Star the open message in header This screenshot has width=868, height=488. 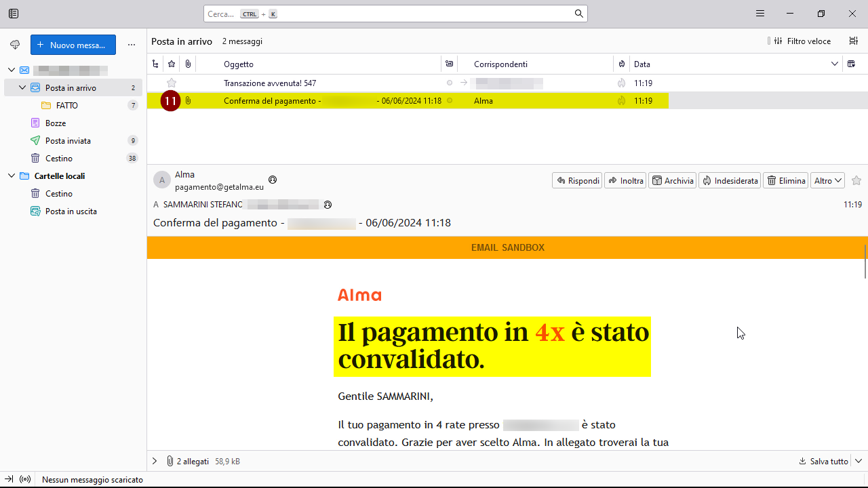[856, 180]
